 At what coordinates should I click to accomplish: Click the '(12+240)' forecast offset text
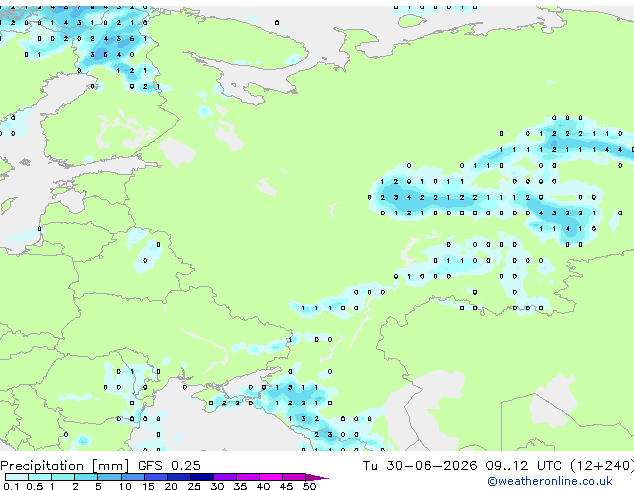pos(602,466)
